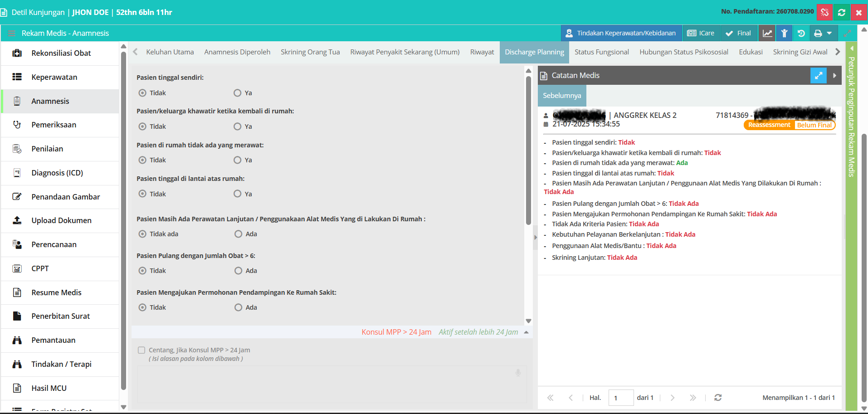Screen dimensions: 868x414
Task: Select Ada for Permohonan Pendampingan
Action: [238, 307]
